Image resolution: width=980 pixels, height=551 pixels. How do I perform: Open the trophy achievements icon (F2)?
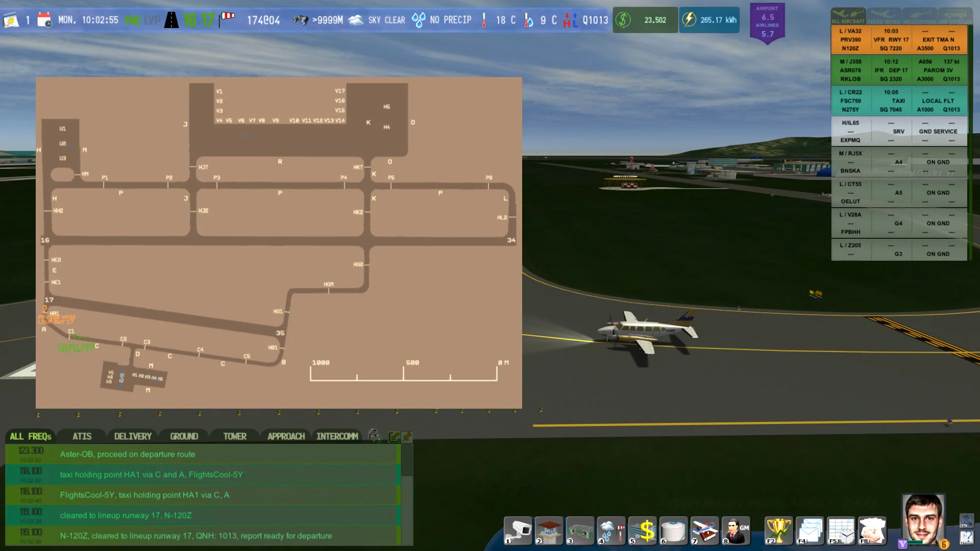[779, 531]
